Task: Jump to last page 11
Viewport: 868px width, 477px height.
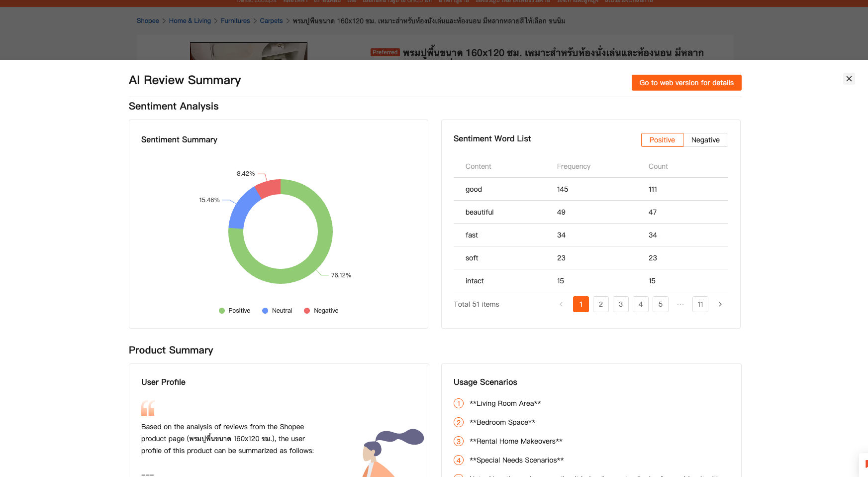Action: [x=700, y=304]
